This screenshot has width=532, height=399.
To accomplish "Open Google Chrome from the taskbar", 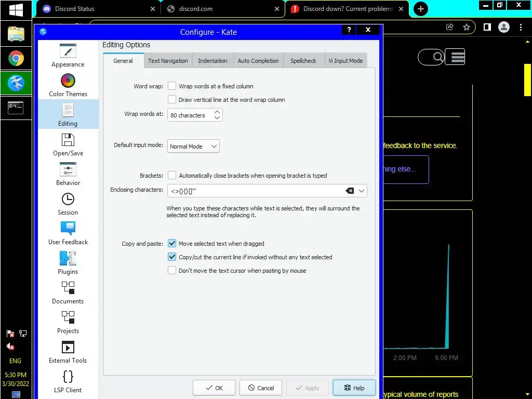I will [x=16, y=58].
